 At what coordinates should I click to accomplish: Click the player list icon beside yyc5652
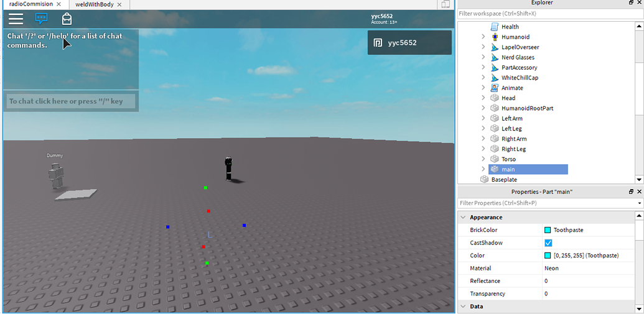378,43
